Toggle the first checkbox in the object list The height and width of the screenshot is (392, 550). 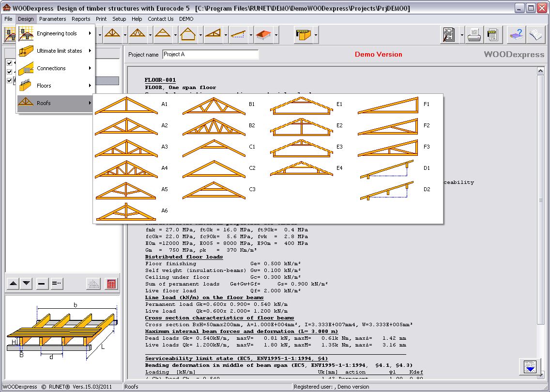[10, 63]
